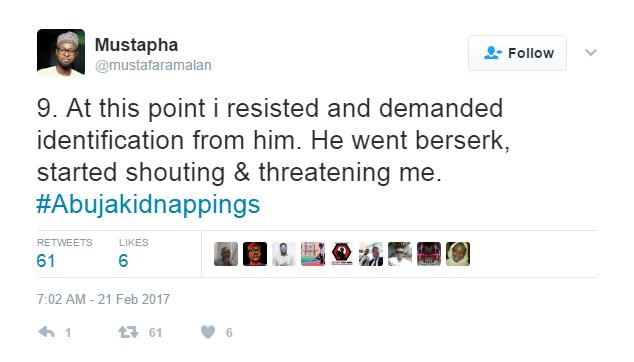Click the retweet count next to arrows
634x362 pixels.
[x=155, y=332]
